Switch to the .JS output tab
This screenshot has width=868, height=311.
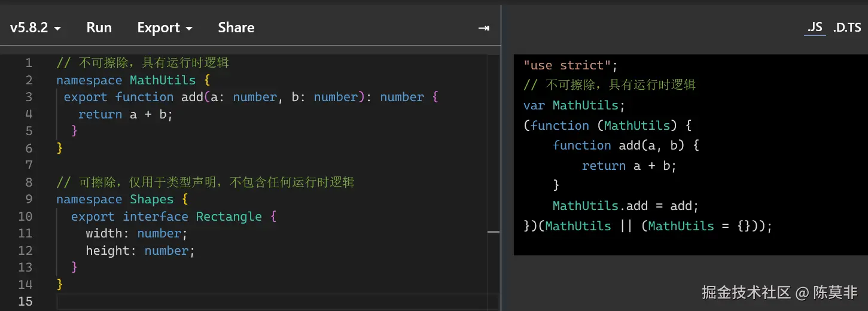click(815, 28)
